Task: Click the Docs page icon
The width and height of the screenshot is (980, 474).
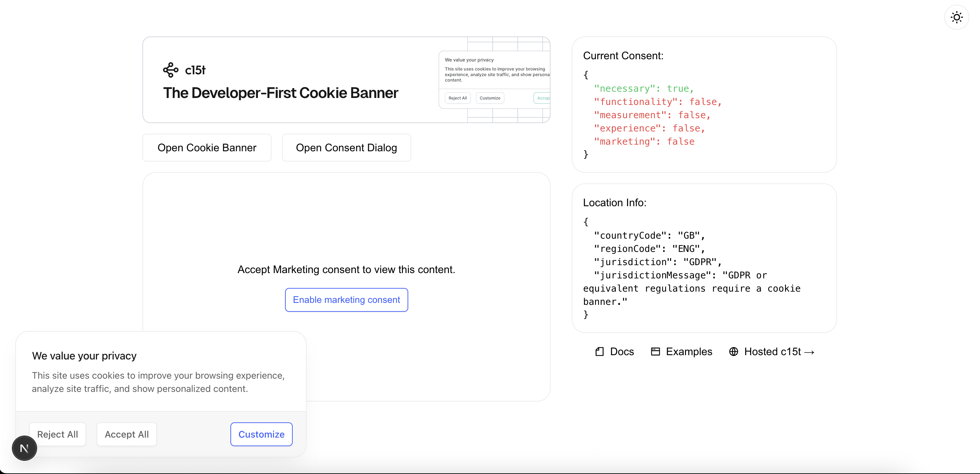Action: 600,352
